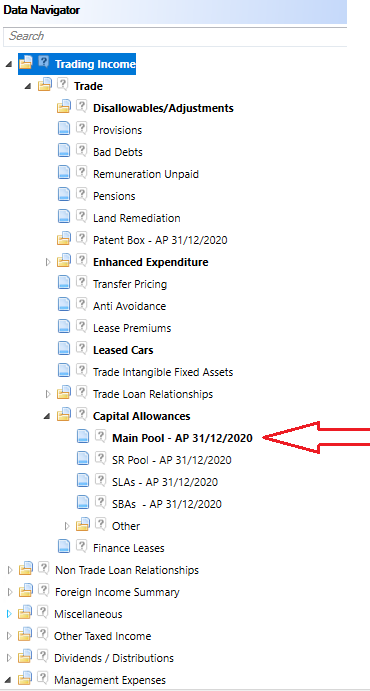
Task: Select SLAs - AP 31/12/2020
Action: point(165,483)
